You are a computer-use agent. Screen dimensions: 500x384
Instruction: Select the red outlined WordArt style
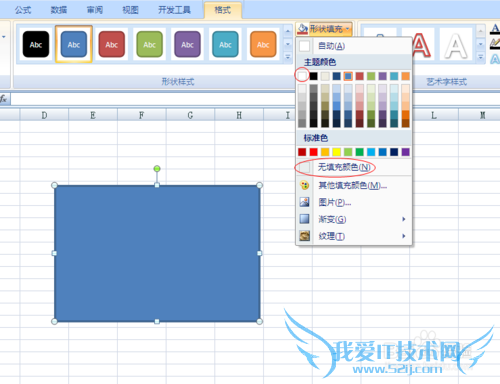click(x=421, y=44)
